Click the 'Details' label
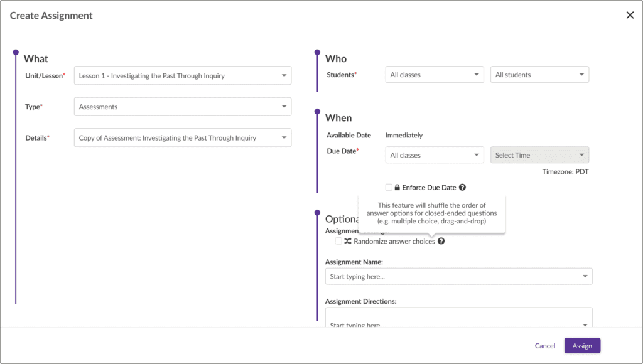 36,137
